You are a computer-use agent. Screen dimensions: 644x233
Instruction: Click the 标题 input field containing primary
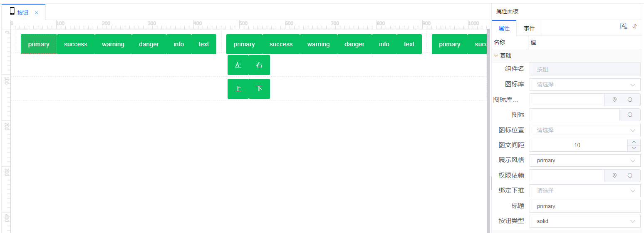pyautogui.click(x=585, y=206)
